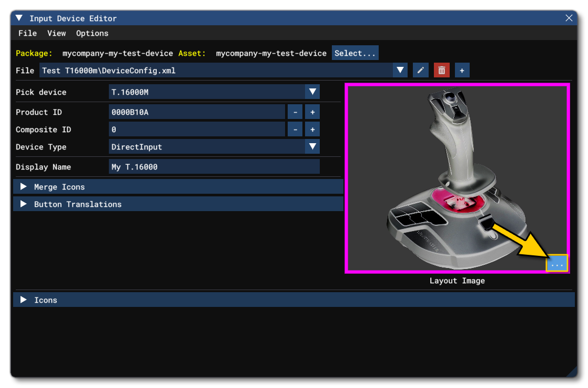The image size is (588, 388).
Task: Collapse Input Device Editor window triangle
Action: 19,18
